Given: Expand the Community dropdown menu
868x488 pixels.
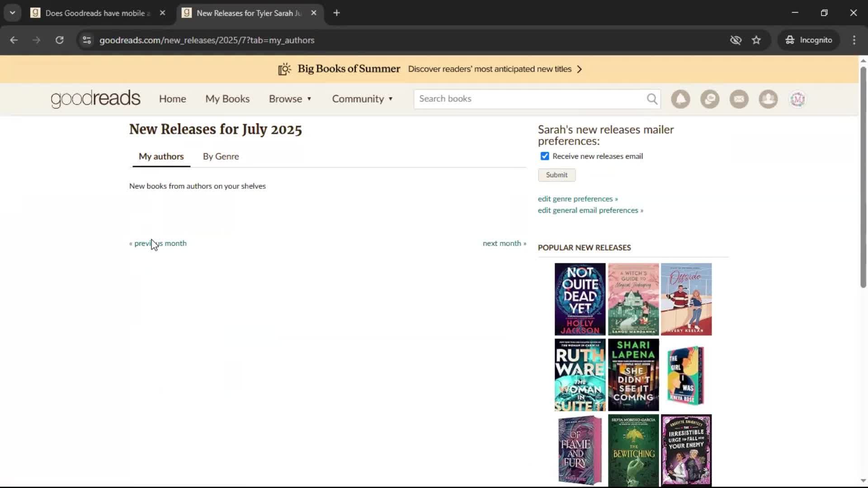Looking at the screenshot, I should coord(363,99).
